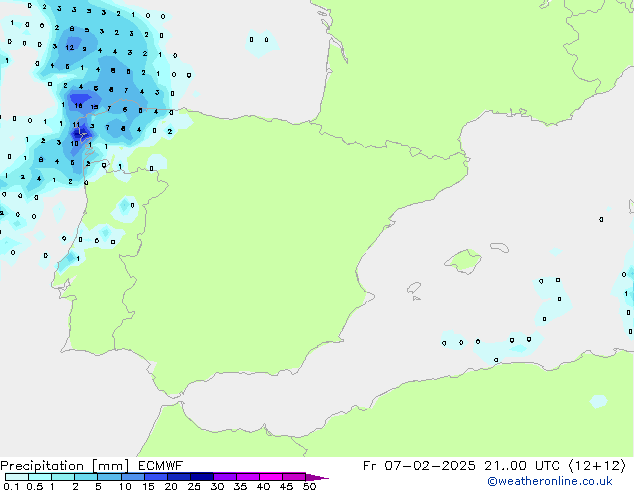This screenshot has height=490, width=634.
Task: Click the weatheronline.co.uk link text
Action: [550, 482]
